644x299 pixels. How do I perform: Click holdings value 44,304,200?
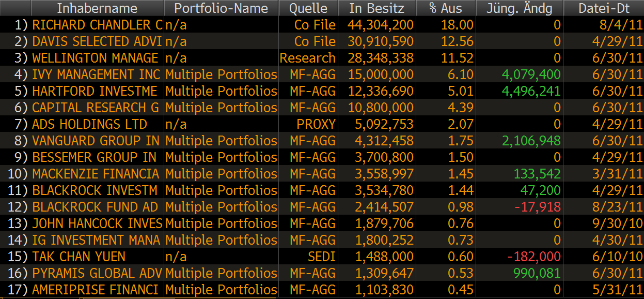[x=381, y=25]
